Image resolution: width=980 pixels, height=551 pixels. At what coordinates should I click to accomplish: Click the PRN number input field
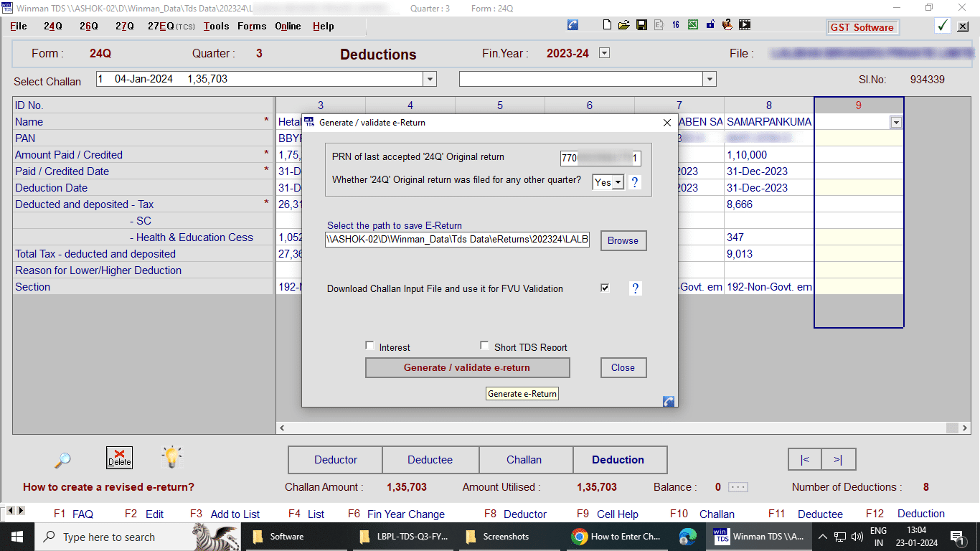tap(600, 158)
